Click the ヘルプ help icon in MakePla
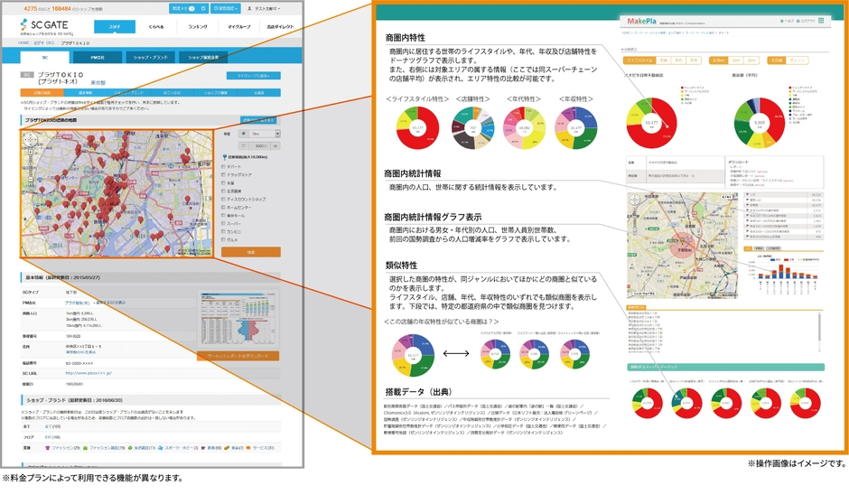 [783, 20]
